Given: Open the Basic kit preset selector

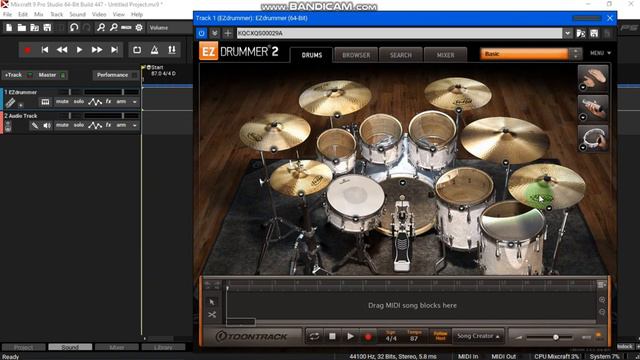Looking at the screenshot, I should (x=524, y=54).
